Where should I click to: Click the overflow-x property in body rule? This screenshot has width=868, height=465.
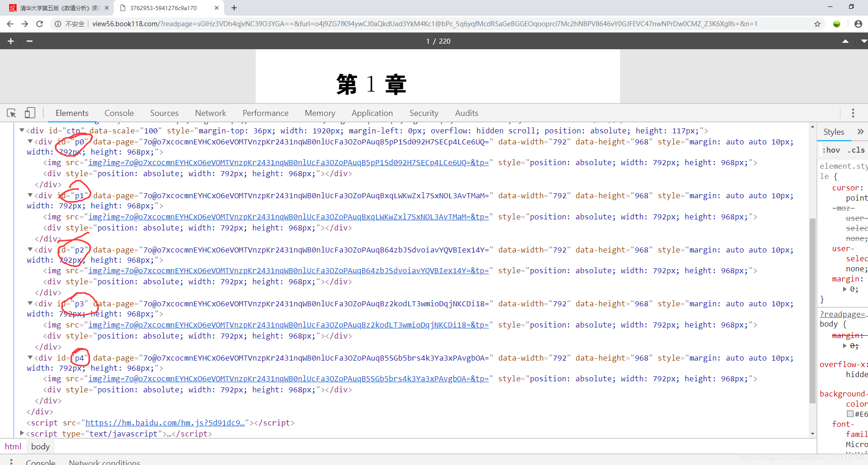pos(842,364)
